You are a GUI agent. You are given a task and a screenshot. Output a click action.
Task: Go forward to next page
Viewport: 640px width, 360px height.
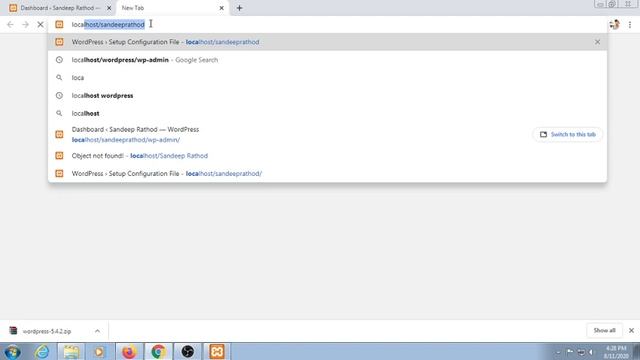pyautogui.click(x=25, y=24)
